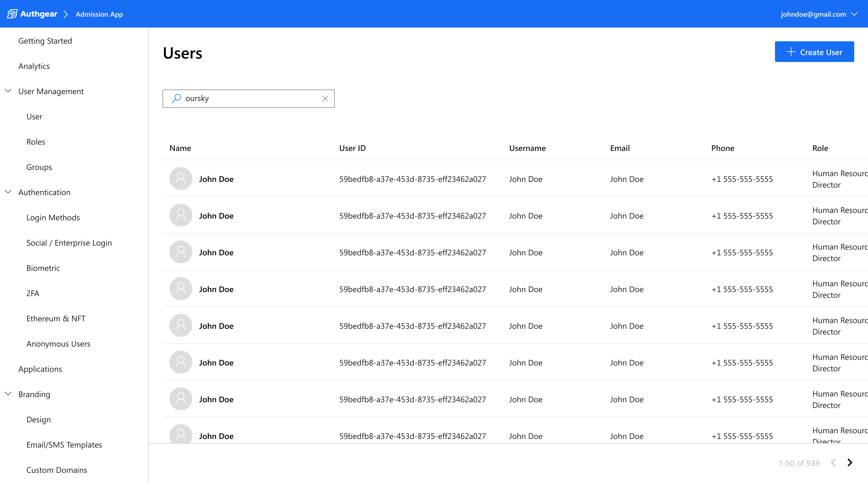
Task: Click avatar of second John Doe row
Action: pyautogui.click(x=181, y=215)
